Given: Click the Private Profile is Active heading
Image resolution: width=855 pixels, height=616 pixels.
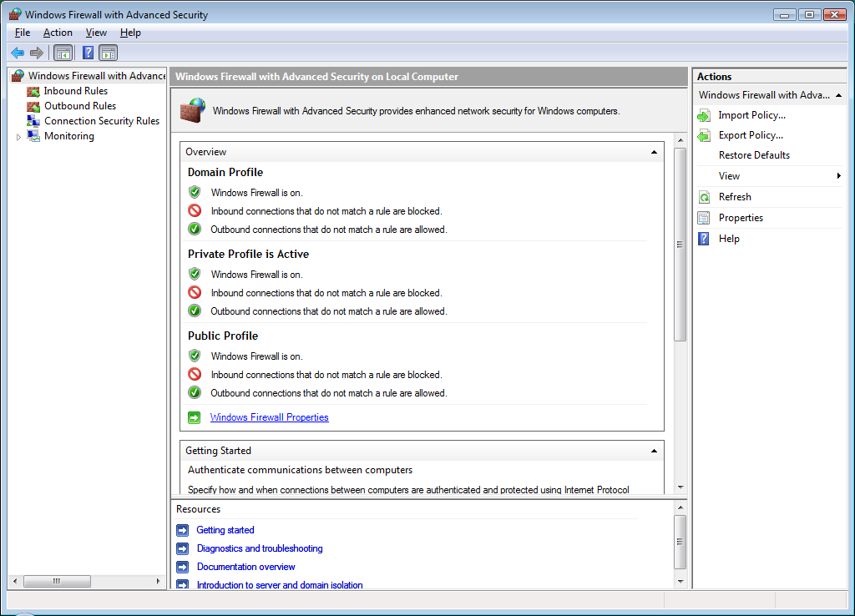Looking at the screenshot, I should pos(248,254).
